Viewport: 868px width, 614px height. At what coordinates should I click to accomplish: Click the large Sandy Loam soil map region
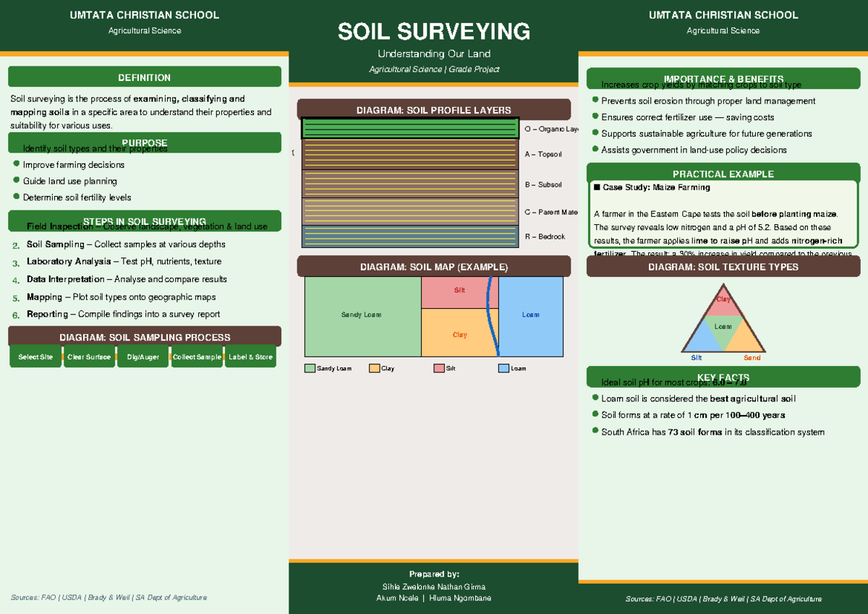[362, 316]
